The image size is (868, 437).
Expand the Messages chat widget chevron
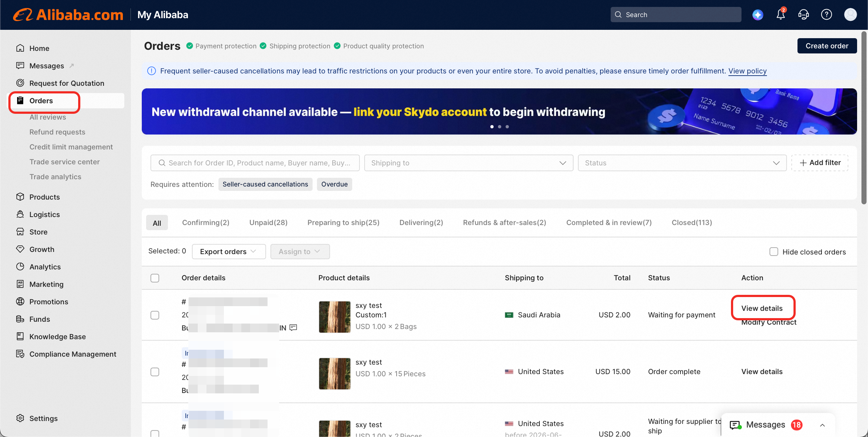click(823, 425)
